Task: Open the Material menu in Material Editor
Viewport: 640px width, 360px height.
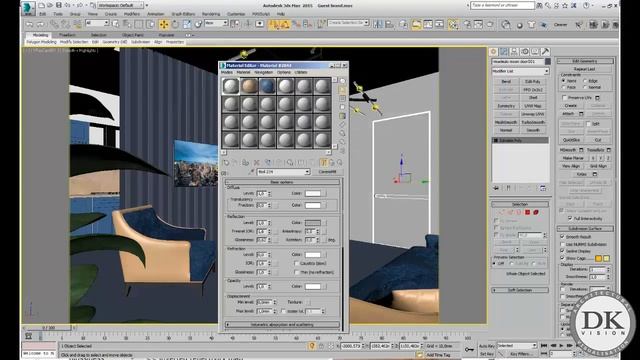Action: (243, 72)
